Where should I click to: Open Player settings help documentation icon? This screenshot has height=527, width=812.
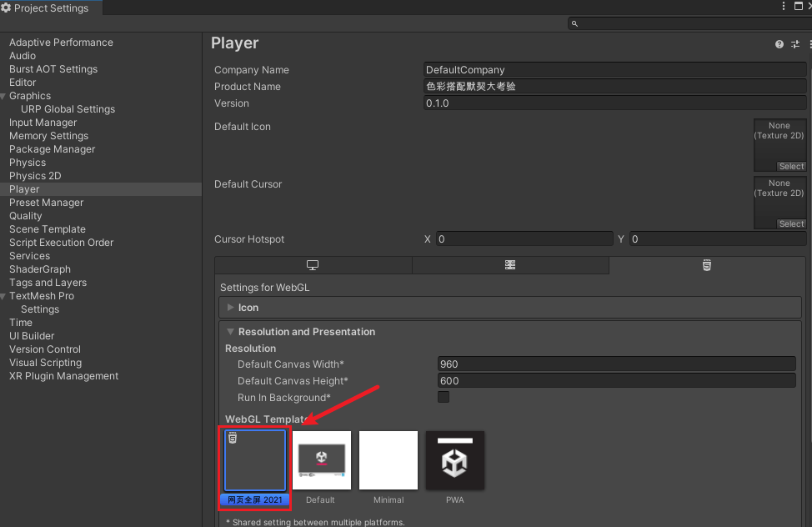click(779, 44)
